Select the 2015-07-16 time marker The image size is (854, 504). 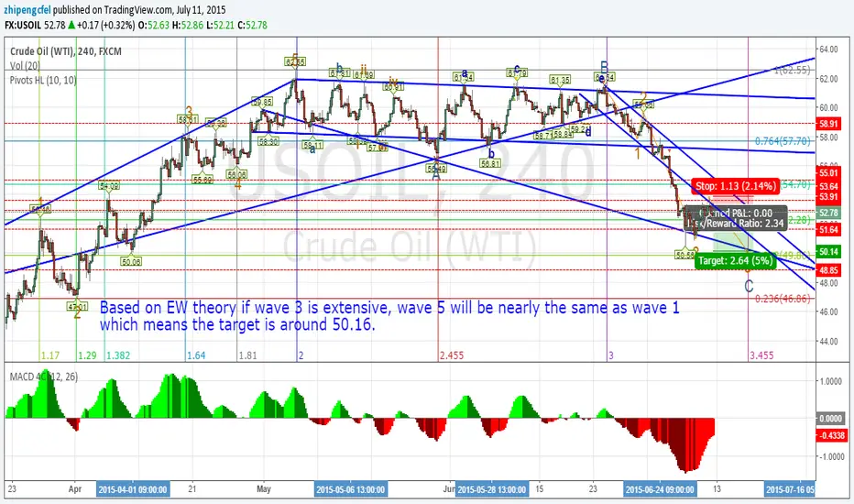point(790,489)
